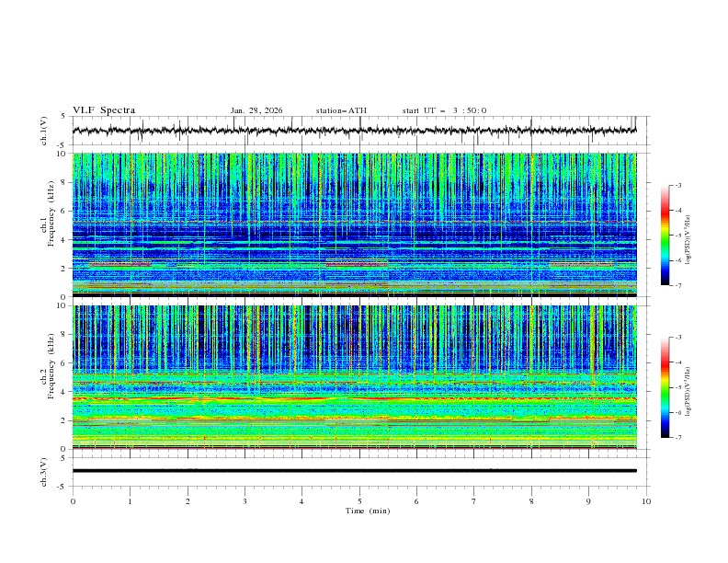Click the 8 minute tick label on time axis
This screenshot has width=728, height=563.
pos(531,500)
